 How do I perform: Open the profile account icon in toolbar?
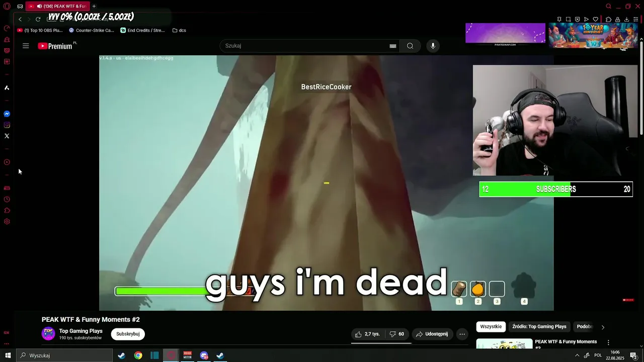point(617,19)
